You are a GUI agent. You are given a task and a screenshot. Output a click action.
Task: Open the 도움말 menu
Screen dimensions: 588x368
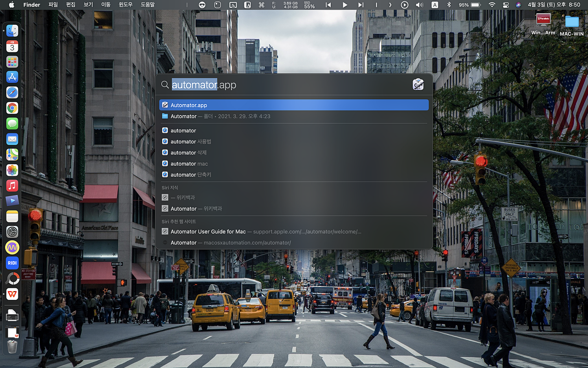[x=147, y=5]
